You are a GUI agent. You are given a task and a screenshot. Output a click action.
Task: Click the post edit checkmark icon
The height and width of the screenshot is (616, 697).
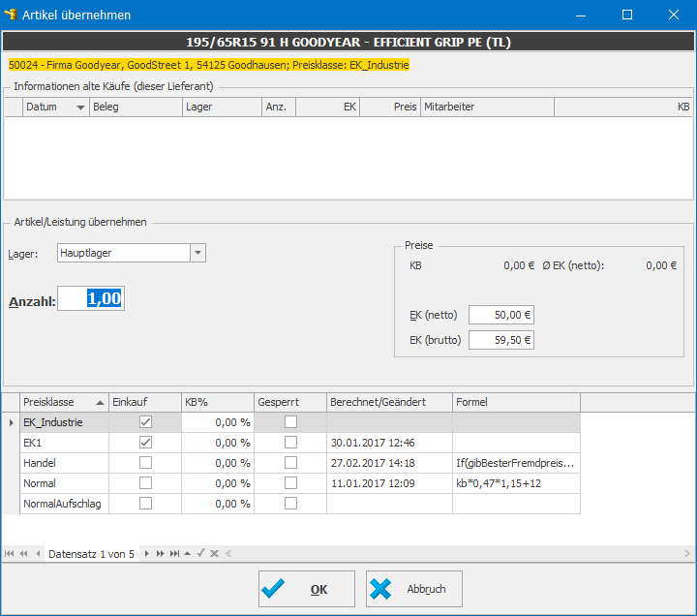(x=201, y=553)
